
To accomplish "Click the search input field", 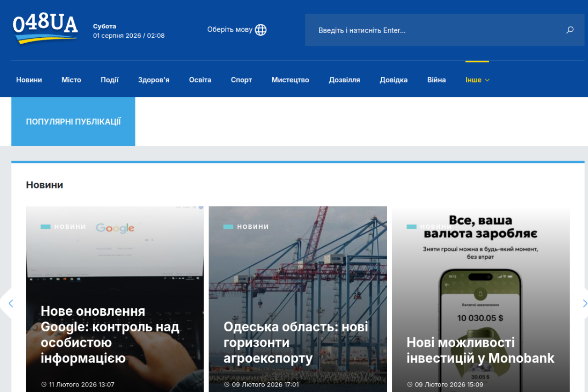I will [445, 30].
